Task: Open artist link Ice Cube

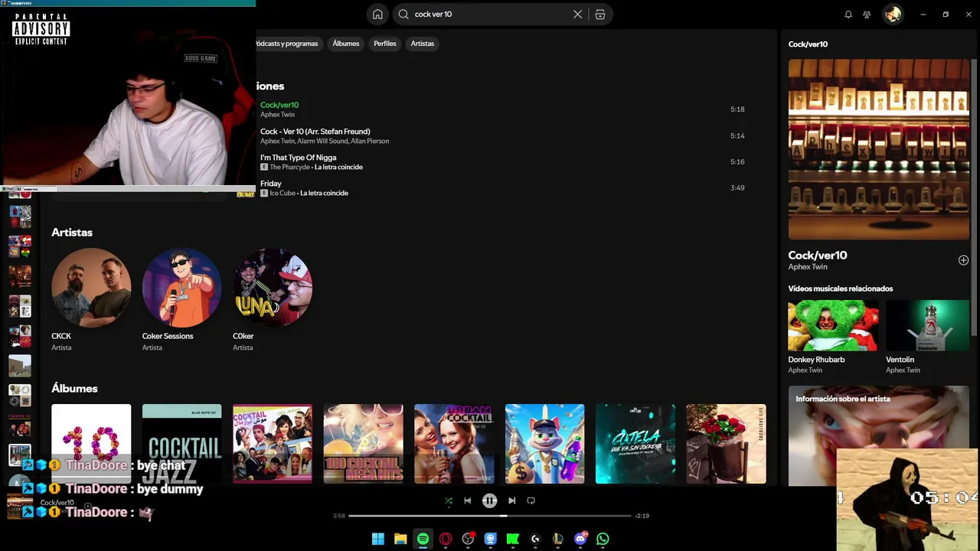Action: tap(282, 193)
